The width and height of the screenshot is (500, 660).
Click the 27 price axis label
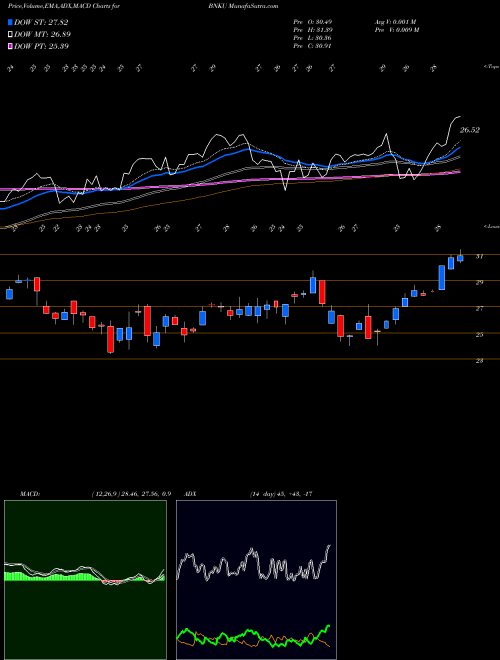[x=479, y=308]
